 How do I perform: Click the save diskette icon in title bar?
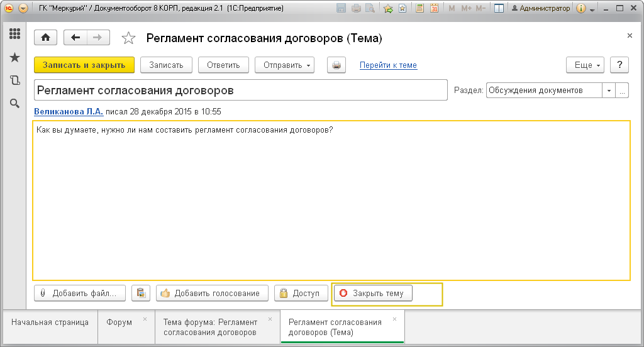[x=341, y=8]
